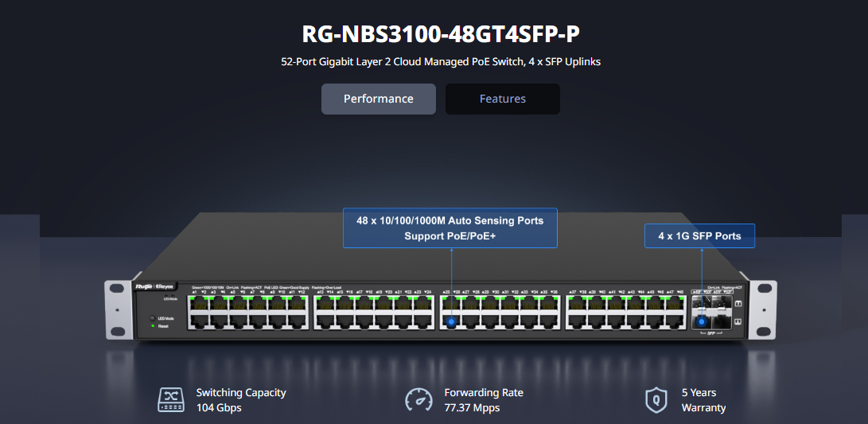Open the Features tab
Screen dimensions: 868x424
(x=503, y=99)
